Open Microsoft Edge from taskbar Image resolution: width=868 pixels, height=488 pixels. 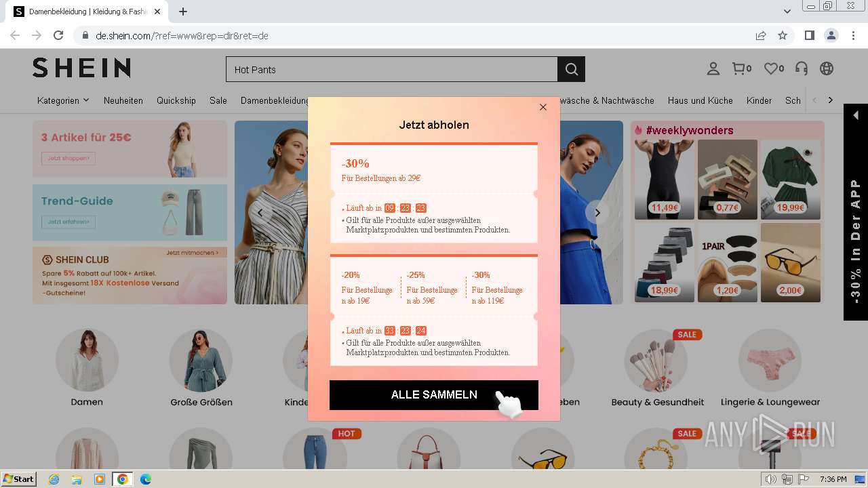(x=145, y=479)
